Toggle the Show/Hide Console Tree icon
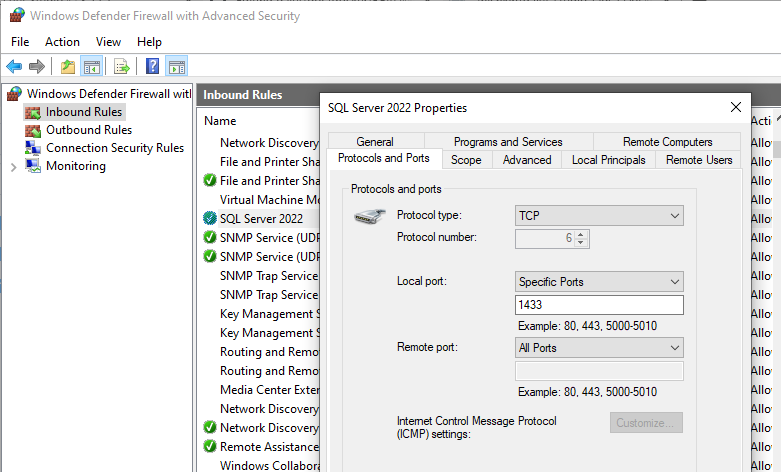Image resolution: width=781 pixels, height=472 pixels. [x=92, y=66]
